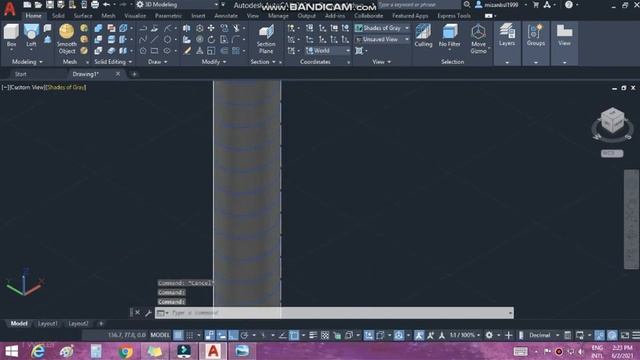This screenshot has width=640, height=360.
Task: Select the Line draw tool
Action: pyautogui.click(x=154, y=40)
